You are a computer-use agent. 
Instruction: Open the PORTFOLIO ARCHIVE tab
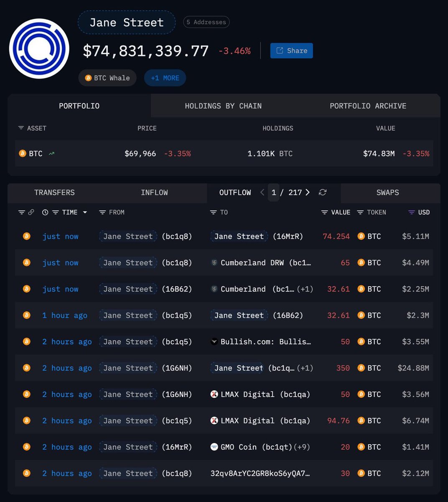[368, 106]
